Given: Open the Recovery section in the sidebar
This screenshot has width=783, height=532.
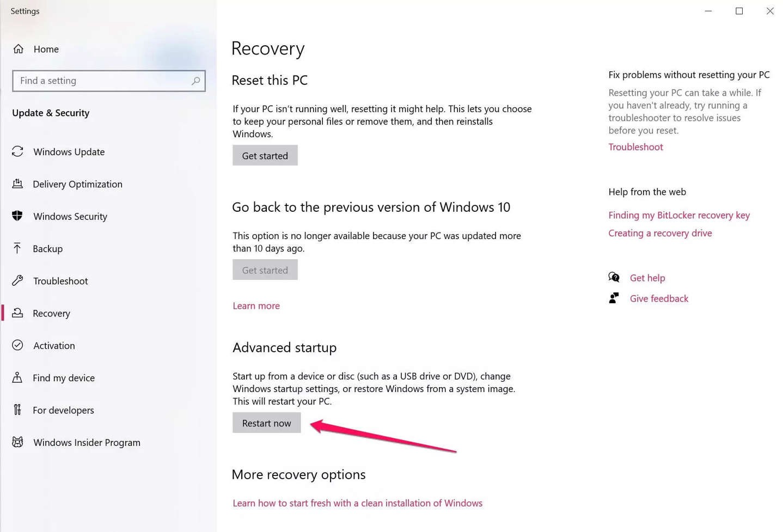Looking at the screenshot, I should (51, 313).
